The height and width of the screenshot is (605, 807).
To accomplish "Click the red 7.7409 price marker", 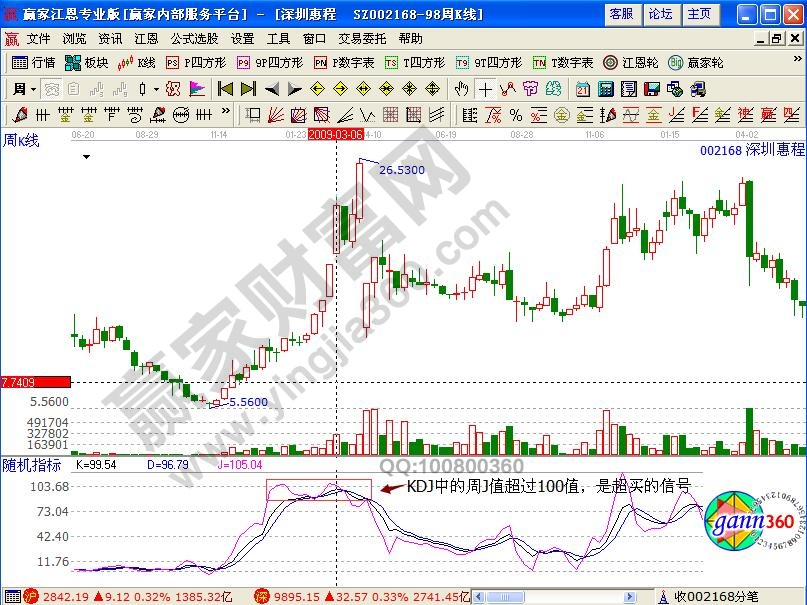I will pos(35,382).
